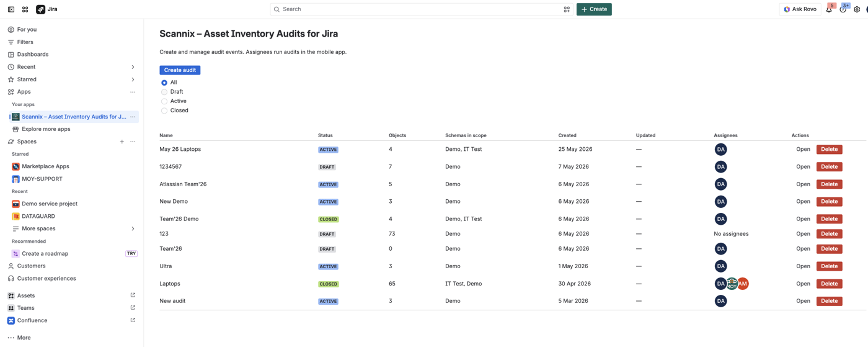The height and width of the screenshot is (347, 868).
Task: Open the Ultra audit
Action: click(803, 266)
